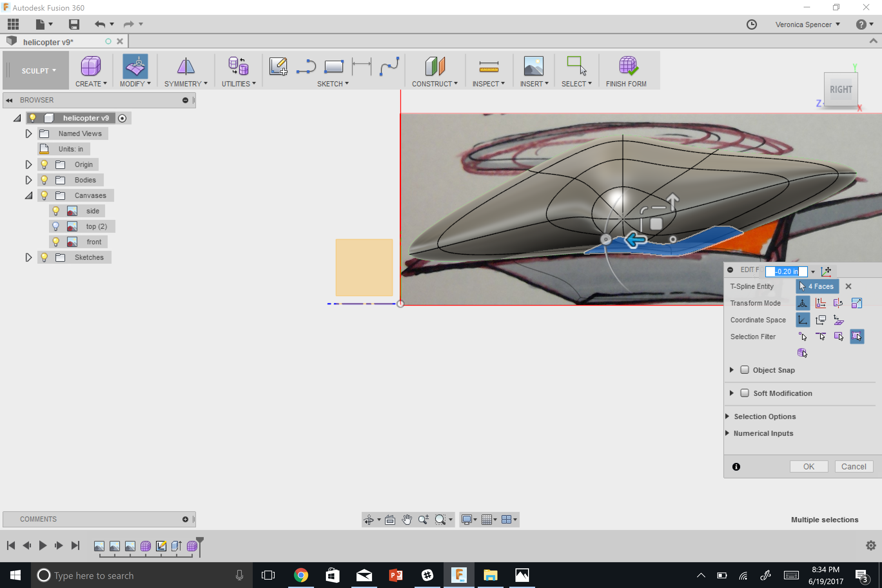Collapse the Canvases folder
Image resolution: width=882 pixels, height=588 pixels.
click(28, 195)
